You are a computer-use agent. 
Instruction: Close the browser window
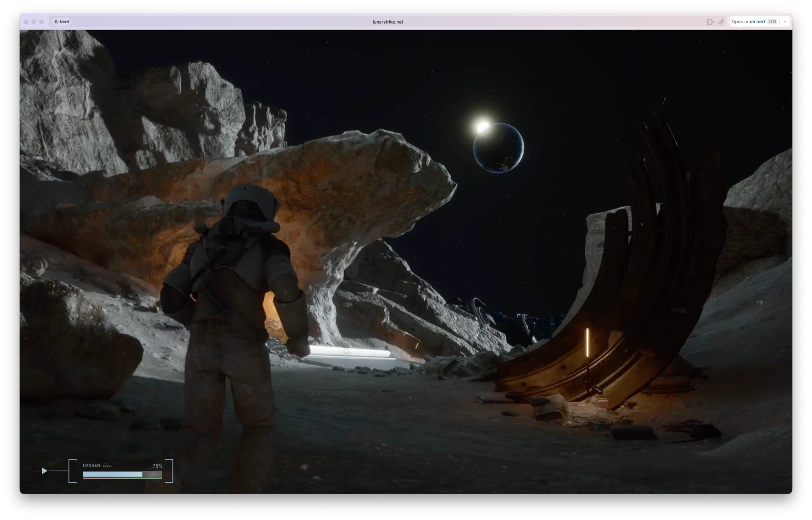(x=26, y=22)
